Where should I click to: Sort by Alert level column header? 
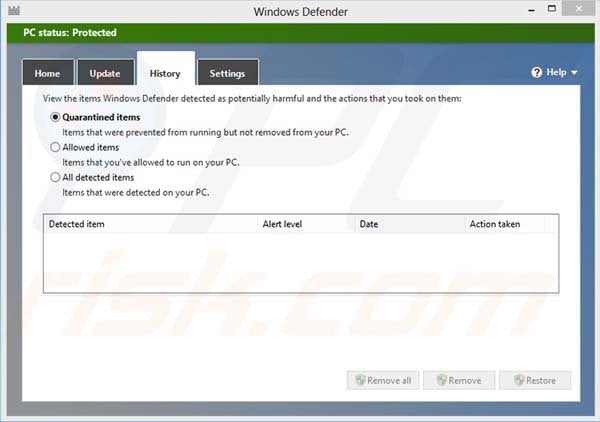coord(307,224)
